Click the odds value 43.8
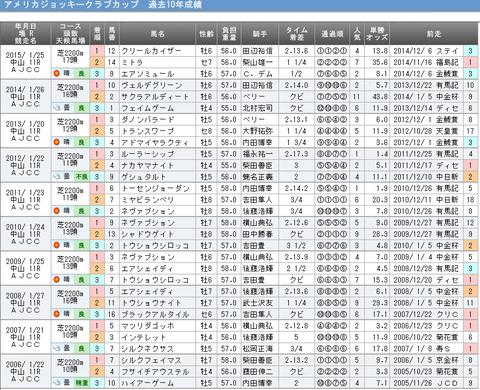 click(380, 97)
